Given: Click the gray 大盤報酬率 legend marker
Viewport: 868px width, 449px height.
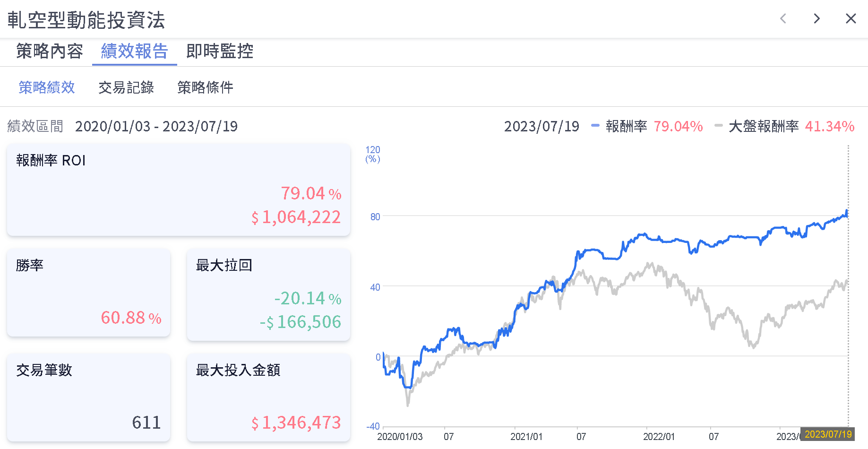Looking at the screenshot, I should point(719,126).
